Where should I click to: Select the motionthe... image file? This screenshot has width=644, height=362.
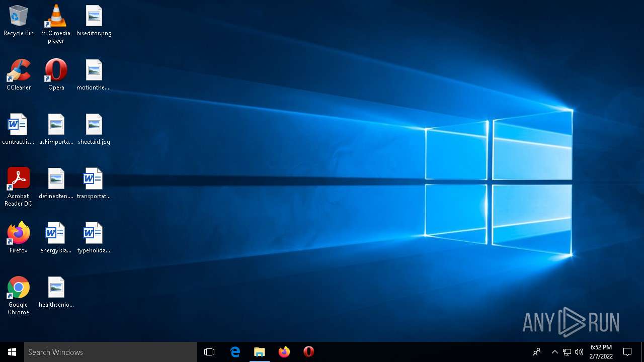coord(94,75)
